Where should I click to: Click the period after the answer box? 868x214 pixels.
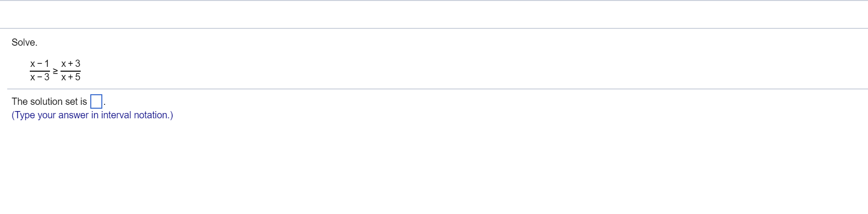[x=104, y=105]
